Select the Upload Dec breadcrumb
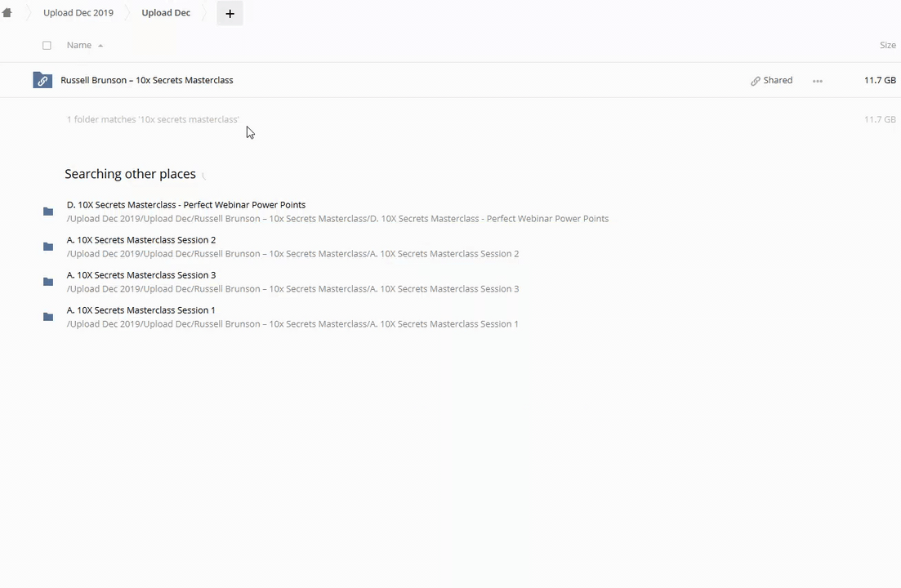This screenshot has height=588, width=901. click(x=166, y=13)
